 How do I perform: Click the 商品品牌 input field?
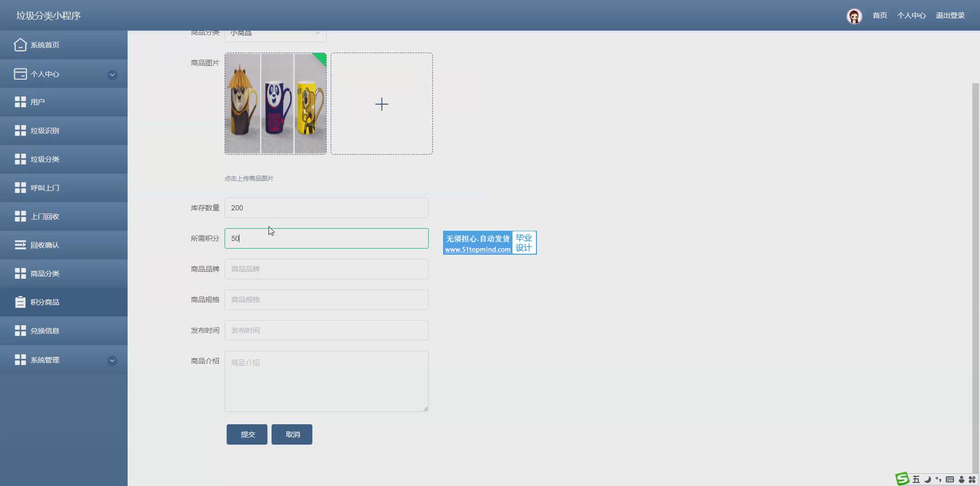326,269
